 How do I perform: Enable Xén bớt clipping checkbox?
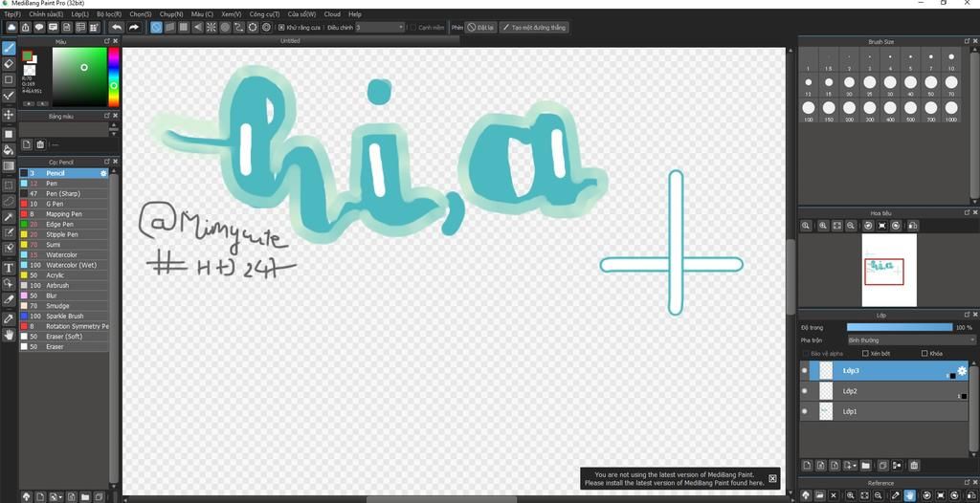tap(865, 354)
